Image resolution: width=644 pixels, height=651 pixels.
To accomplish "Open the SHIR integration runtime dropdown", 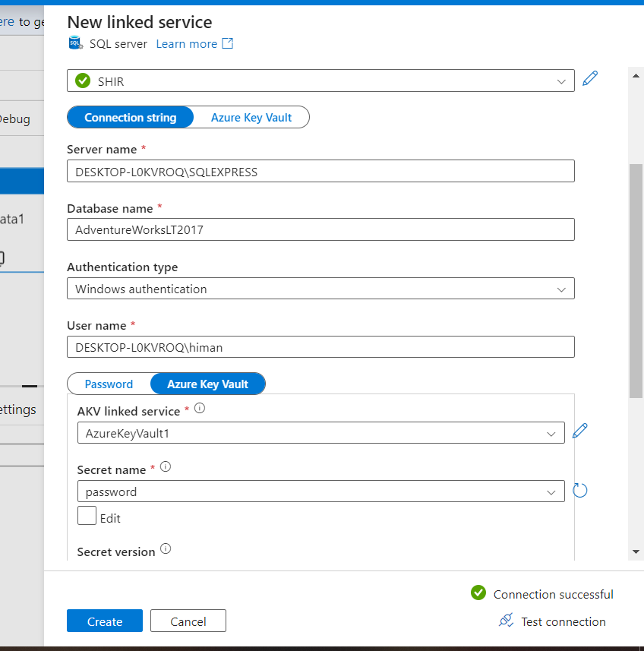I will click(x=320, y=81).
